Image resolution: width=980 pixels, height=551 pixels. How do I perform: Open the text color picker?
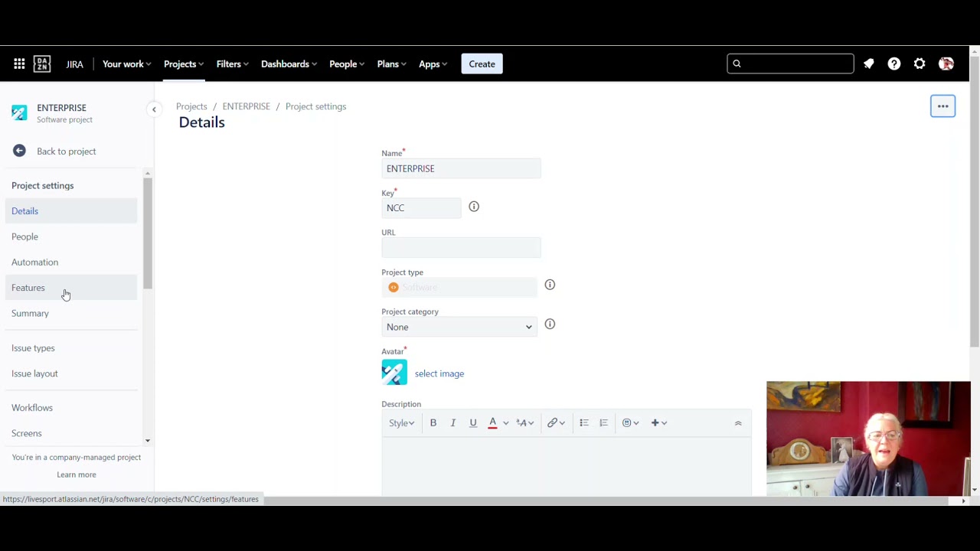[492, 422]
